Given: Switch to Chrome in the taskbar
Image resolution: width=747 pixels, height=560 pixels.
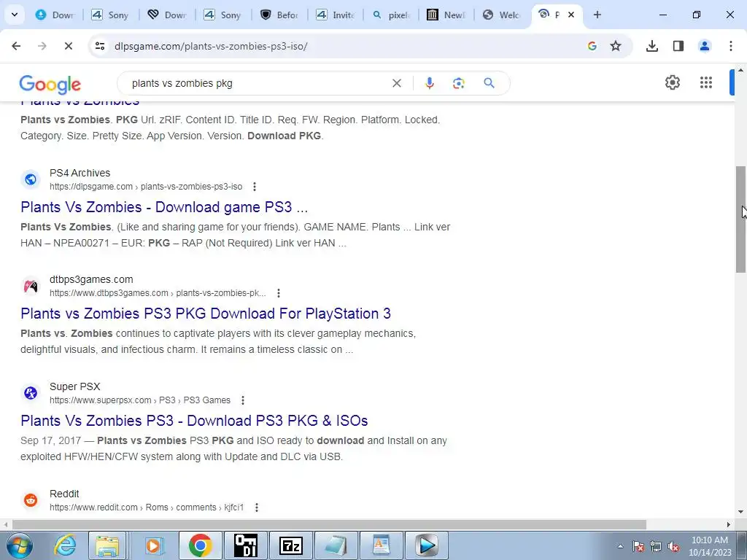Looking at the screenshot, I should pyautogui.click(x=200, y=545).
